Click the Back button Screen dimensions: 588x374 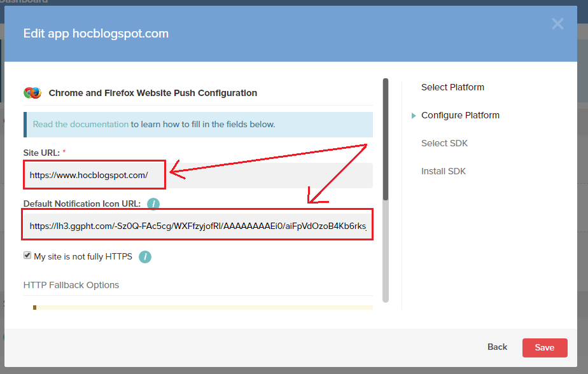pyautogui.click(x=497, y=347)
